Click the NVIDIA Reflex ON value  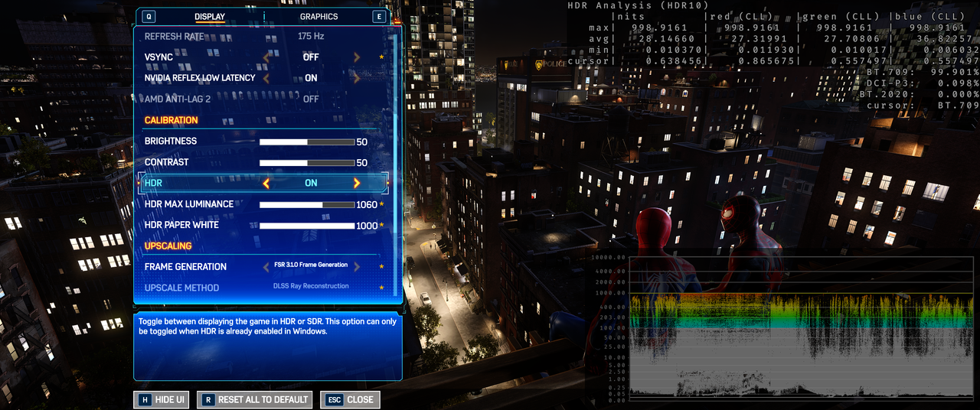point(311,78)
